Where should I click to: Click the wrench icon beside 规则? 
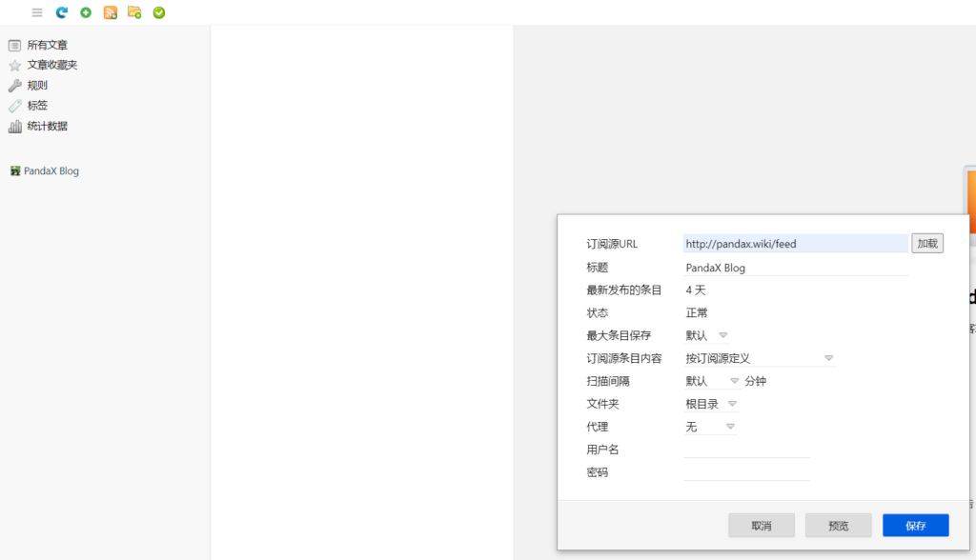15,86
